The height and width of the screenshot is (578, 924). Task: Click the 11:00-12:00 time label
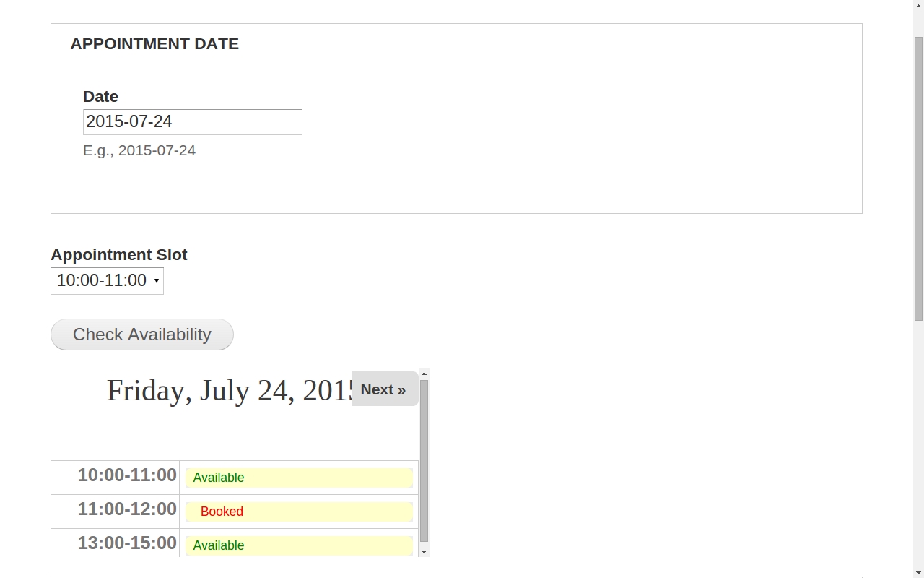[127, 509]
